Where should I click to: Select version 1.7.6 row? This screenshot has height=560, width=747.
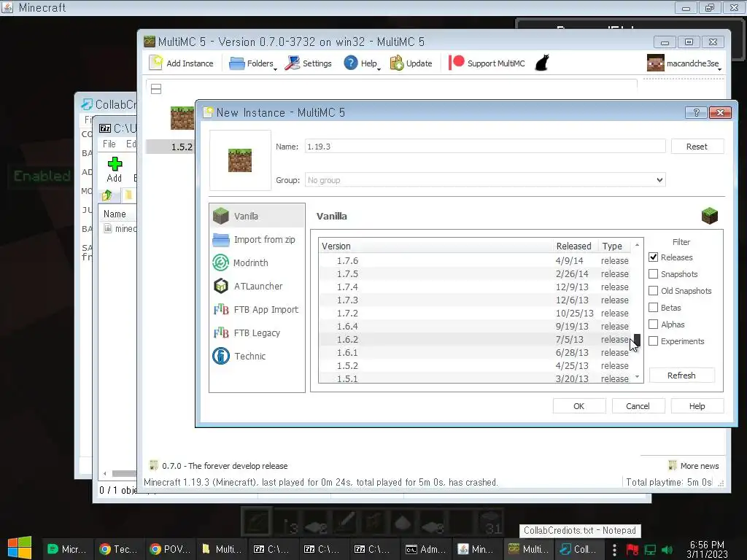coord(475,261)
